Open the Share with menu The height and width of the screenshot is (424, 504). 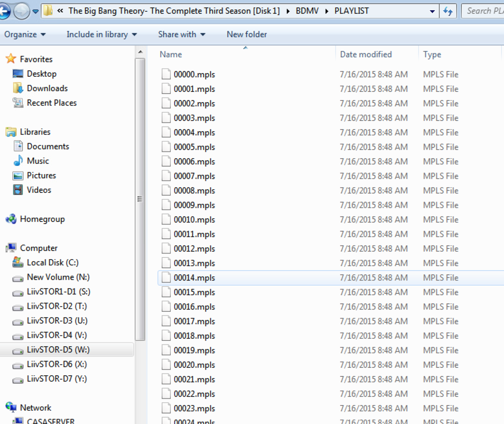tap(182, 34)
